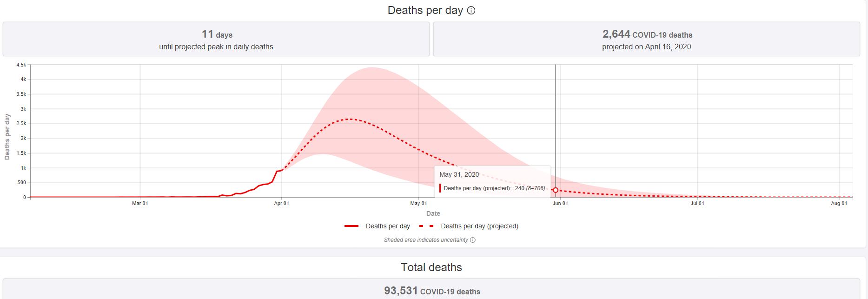Viewport: 868px width, 299px height.
Task: Click the May 31 data point marker on curve
Action: point(556,190)
